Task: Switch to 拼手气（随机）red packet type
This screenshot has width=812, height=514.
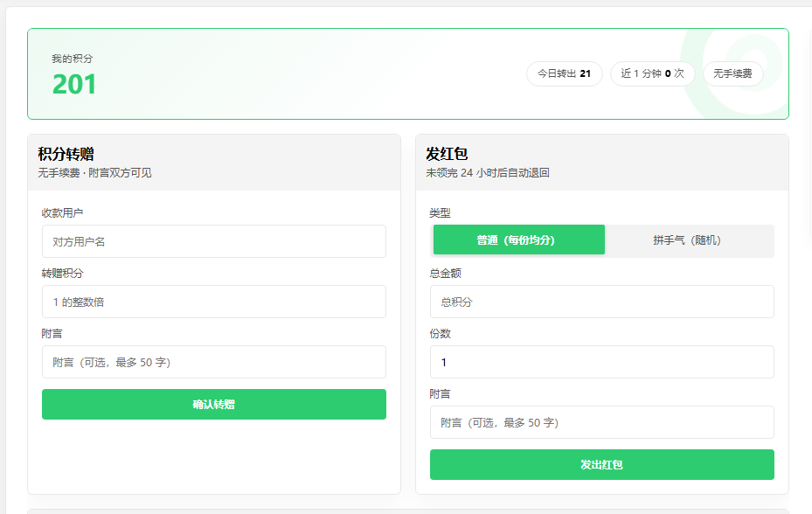Action: pyautogui.click(x=687, y=240)
